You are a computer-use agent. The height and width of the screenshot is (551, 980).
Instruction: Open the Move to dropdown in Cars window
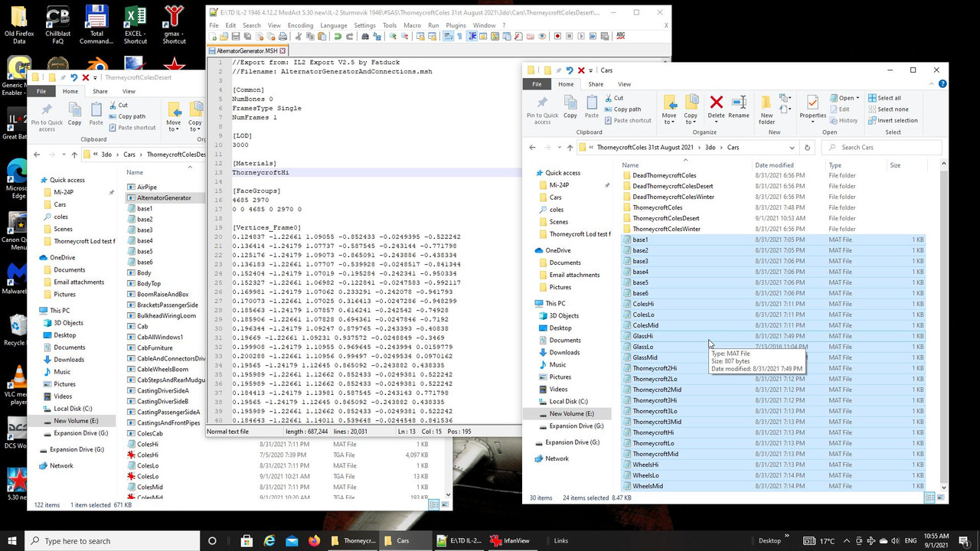click(x=669, y=109)
